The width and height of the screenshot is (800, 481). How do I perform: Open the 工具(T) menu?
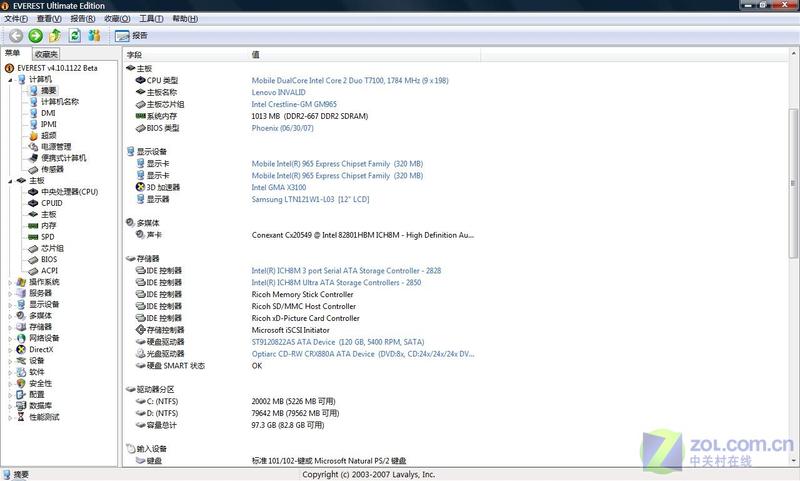[x=151, y=19]
